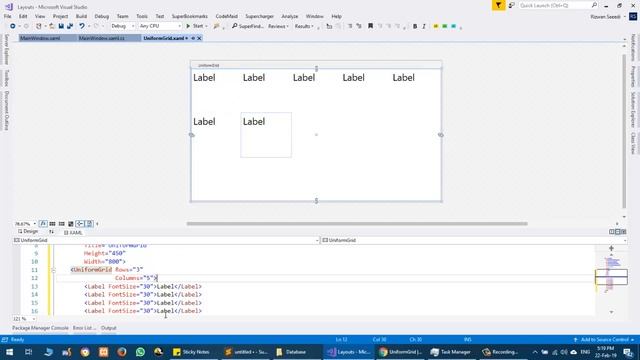
Task: Pin the UniformGrid.xaml tab
Action: tap(193, 38)
